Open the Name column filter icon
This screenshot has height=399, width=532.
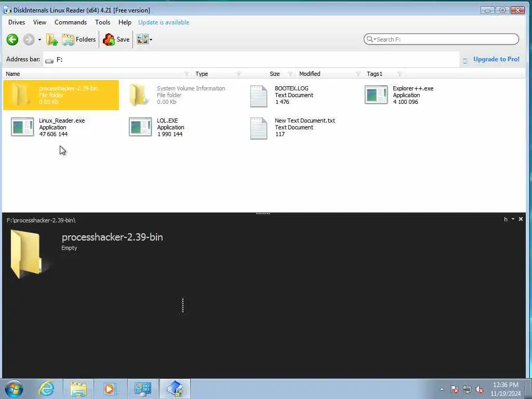click(187, 74)
